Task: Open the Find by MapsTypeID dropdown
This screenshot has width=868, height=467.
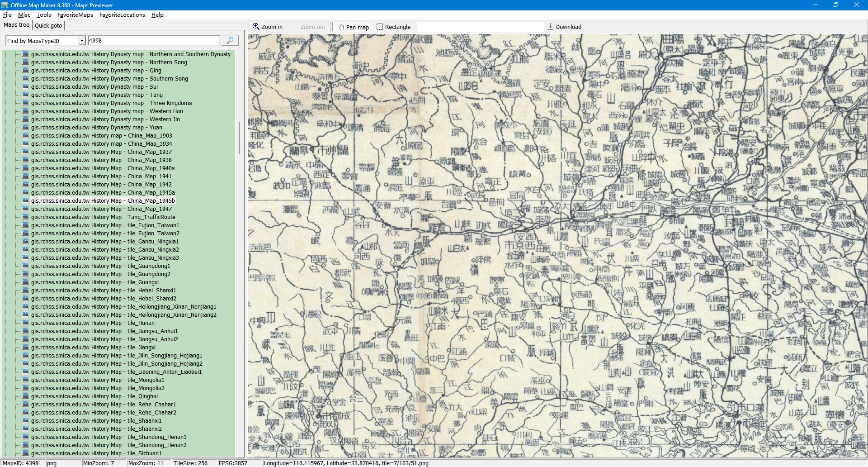Action: point(82,41)
